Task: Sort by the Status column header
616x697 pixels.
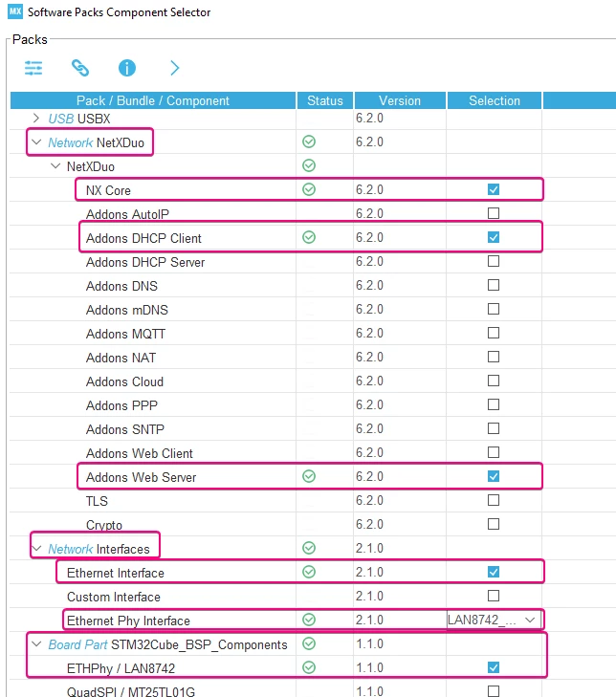Action: click(x=325, y=100)
